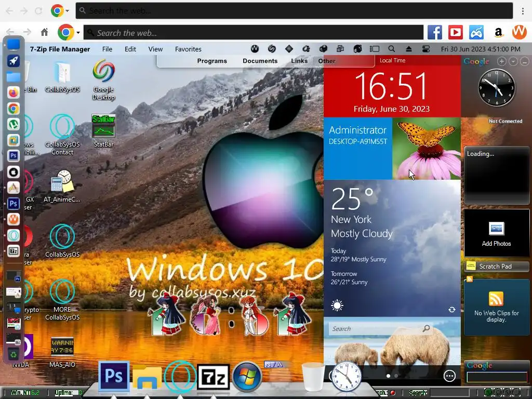Open the blue monitor icon atop left dock
The height and width of the screenshot is (399, 532).
point(14,45)
